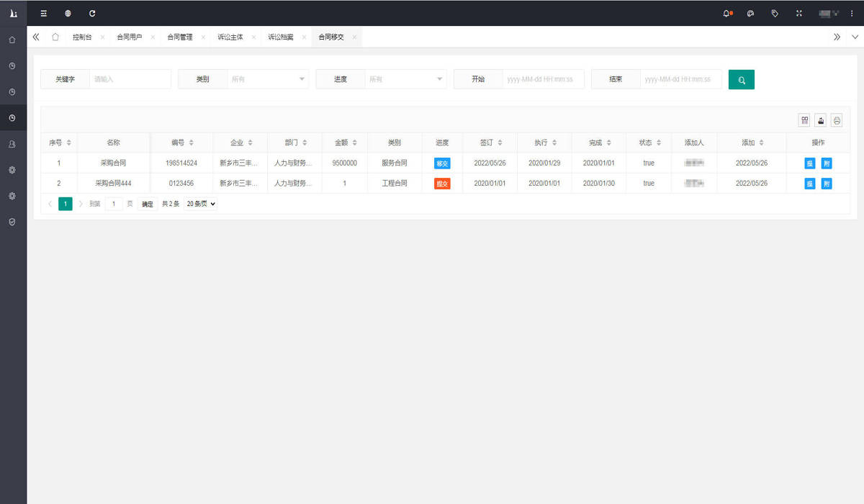Click the table export icon
Screen dimensions: 864x504
pyautogui.click(x=820, y=120)
